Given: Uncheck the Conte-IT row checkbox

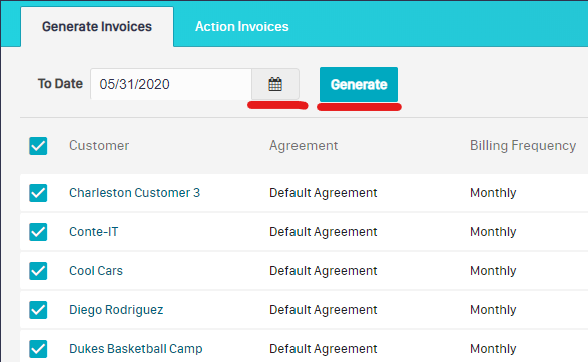Looking at the screenshot, I should 38,232.
